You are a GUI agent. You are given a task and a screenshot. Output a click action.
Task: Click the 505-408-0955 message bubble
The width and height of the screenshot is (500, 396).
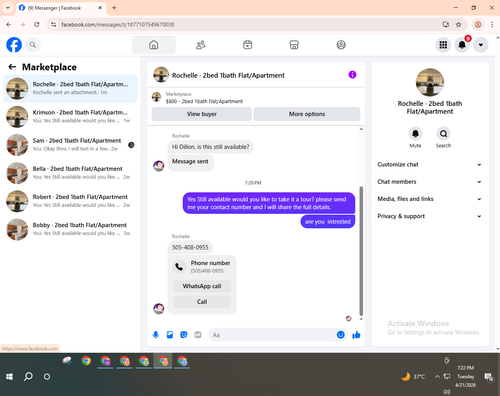click(190, 247)
